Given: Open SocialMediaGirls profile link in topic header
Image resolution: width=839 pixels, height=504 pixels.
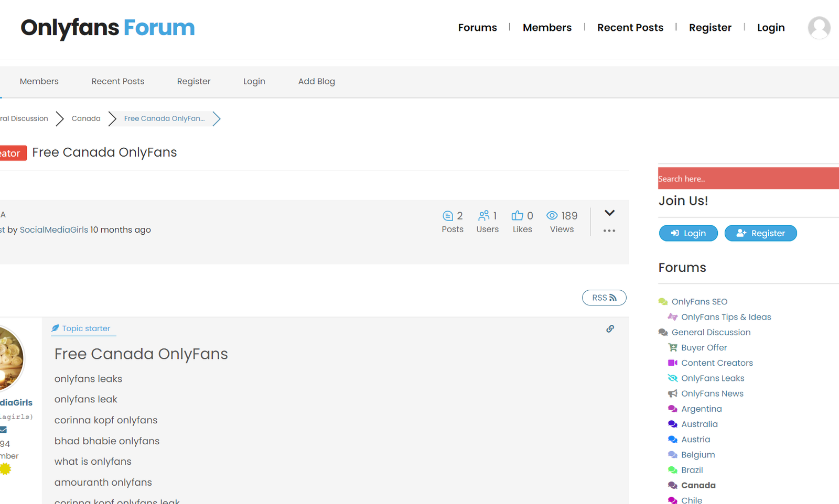Looking at the screenshot, I should tap(54, 229).
